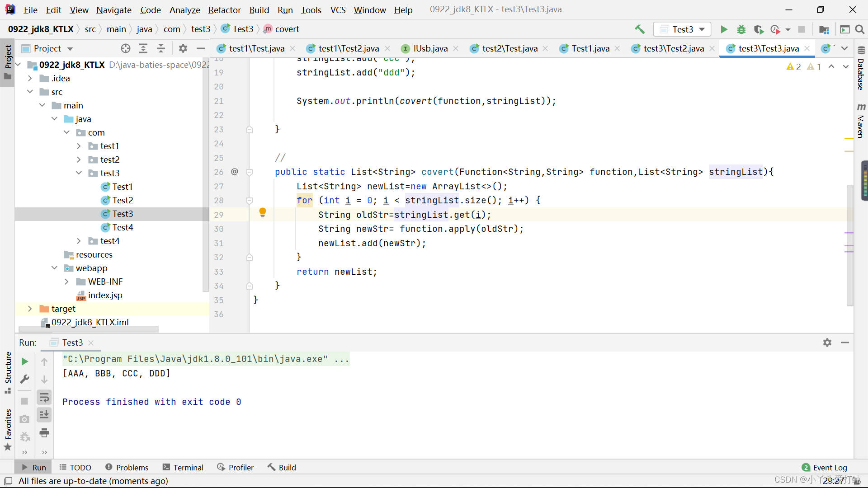Switch to test1\Test2.java tab
The width and height of the screenshot is (868, 488).
(349, 48)
